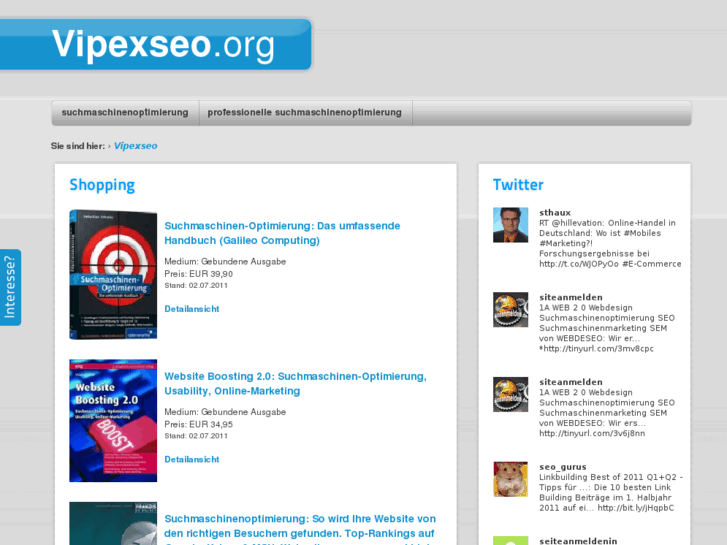Click the seo_gurus hamster avatar
This screenshot has width=727, height=545.
tap(510, 479)
